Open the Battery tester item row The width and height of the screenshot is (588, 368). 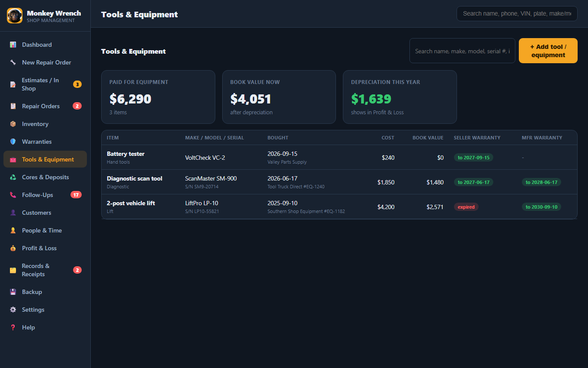click(339, 157)
